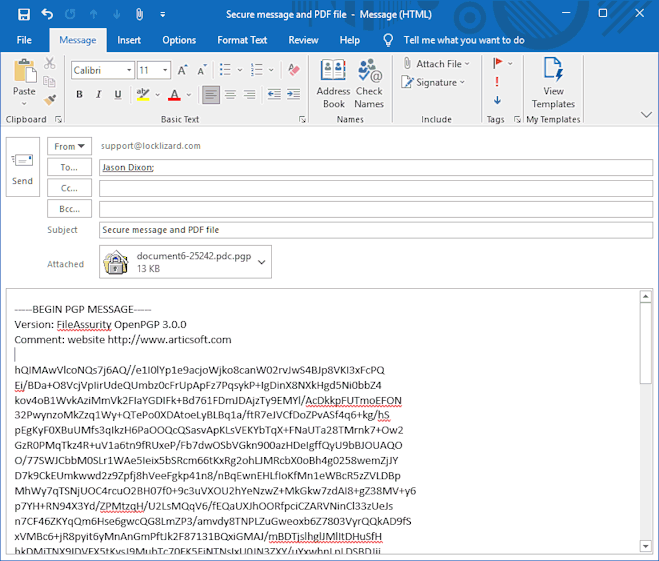Image resolution: width=659 pixels, height=561 pixels.
Task: Toggle Bold formatting
Action: click(x=79, y=94)
